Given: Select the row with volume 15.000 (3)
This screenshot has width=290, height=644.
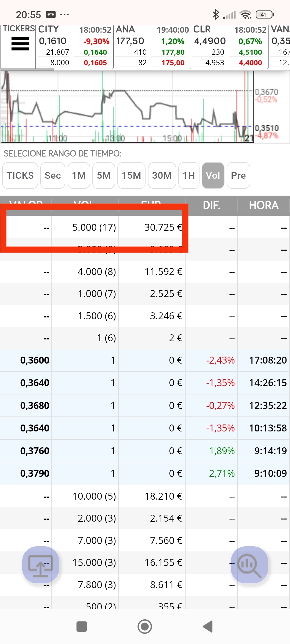Looking at the screenshot, I should click(145, 562).
